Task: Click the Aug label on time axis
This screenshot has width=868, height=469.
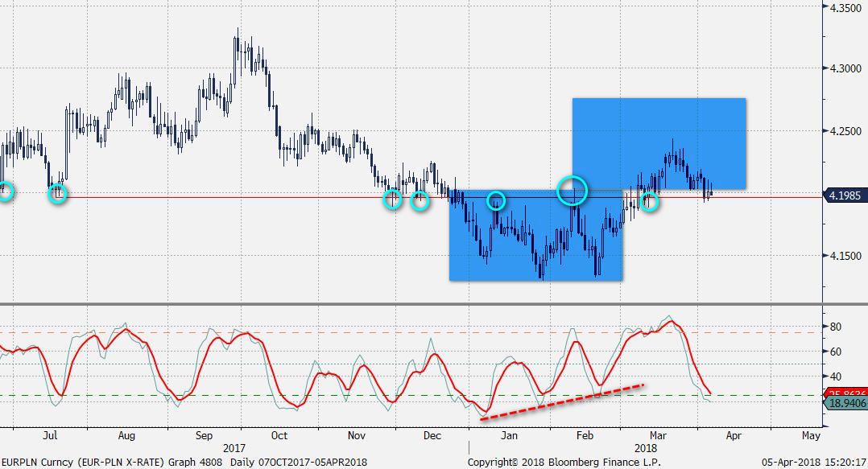Action: pyautogui.click(x=126, y=436)
